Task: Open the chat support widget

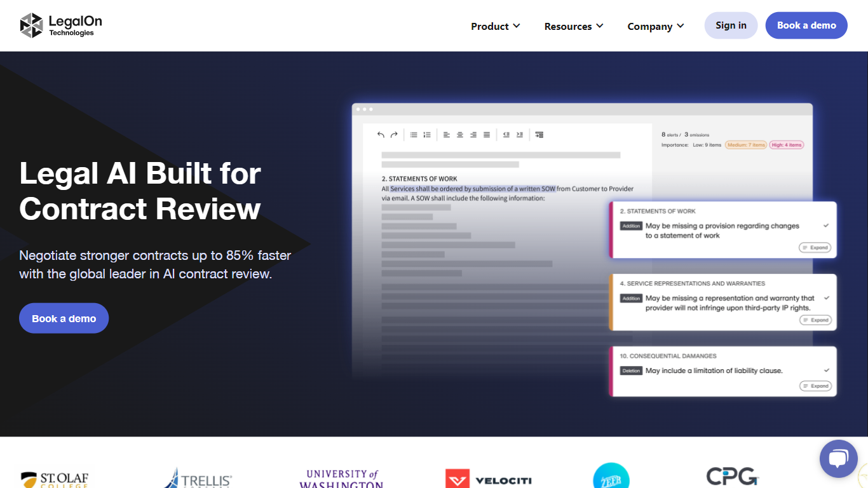Action: [838, 459]
